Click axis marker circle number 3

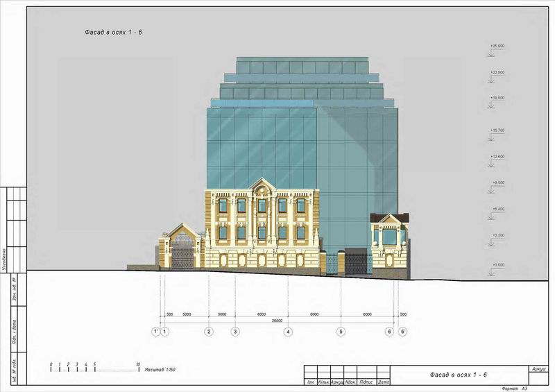coord(235,332)
